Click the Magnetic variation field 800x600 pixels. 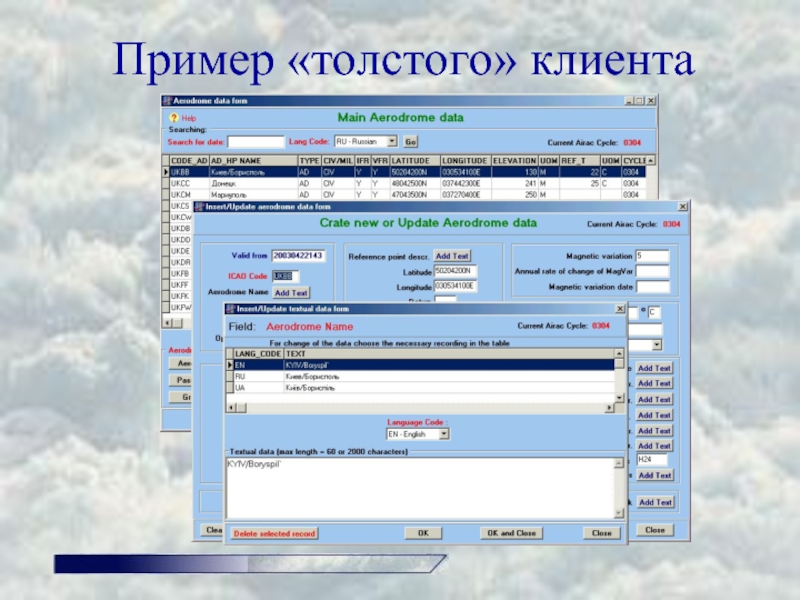click(652, 256)
